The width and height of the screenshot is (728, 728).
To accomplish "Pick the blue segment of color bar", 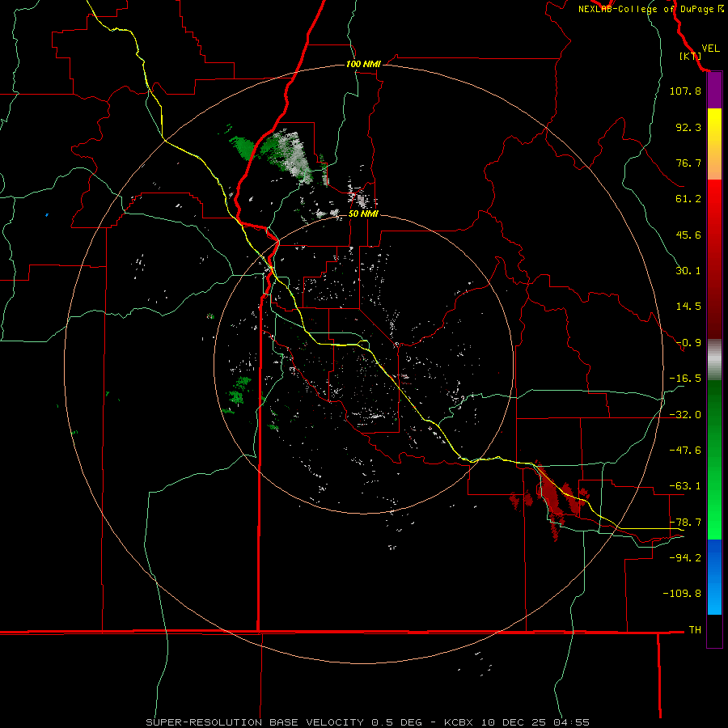I will [x=714, y=577].
